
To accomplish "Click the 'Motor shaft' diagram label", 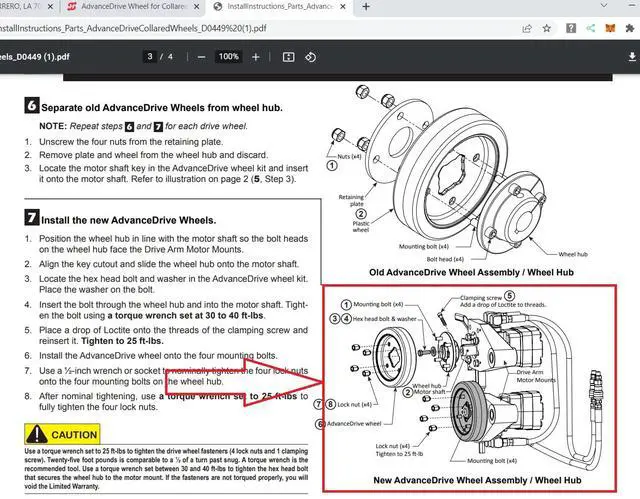I will (429, 392).
